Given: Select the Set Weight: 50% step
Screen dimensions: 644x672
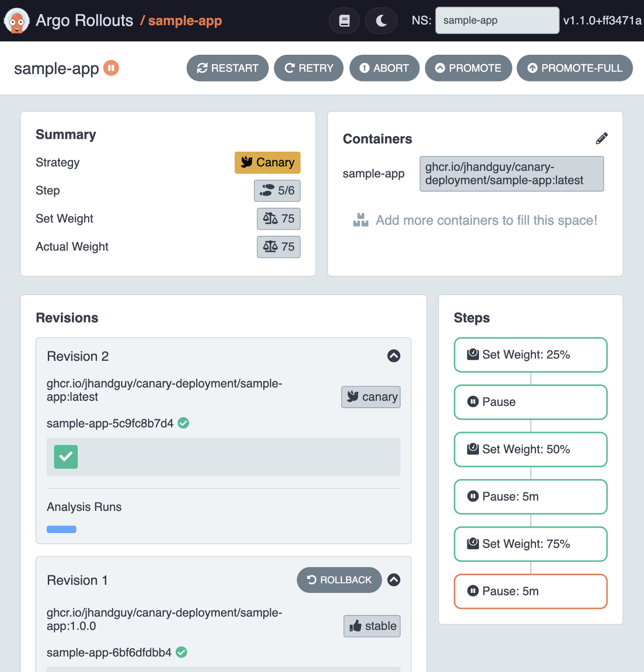Looking at the screenshot, I should click(531, 450).
